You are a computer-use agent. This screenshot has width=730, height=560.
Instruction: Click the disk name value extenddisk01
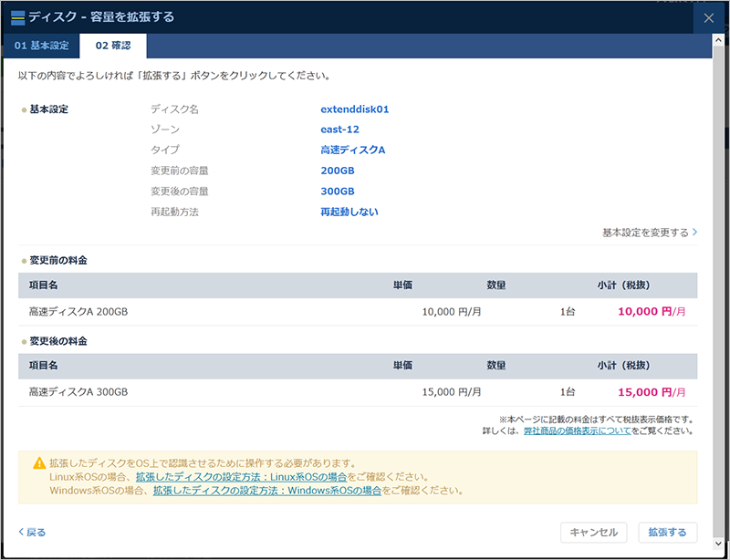pos(355,109)
